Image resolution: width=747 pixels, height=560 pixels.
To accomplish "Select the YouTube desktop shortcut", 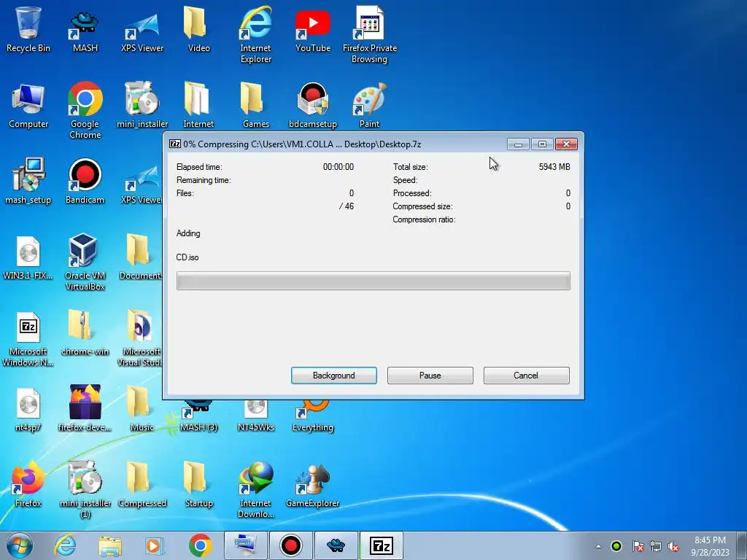I will (312, 31).
